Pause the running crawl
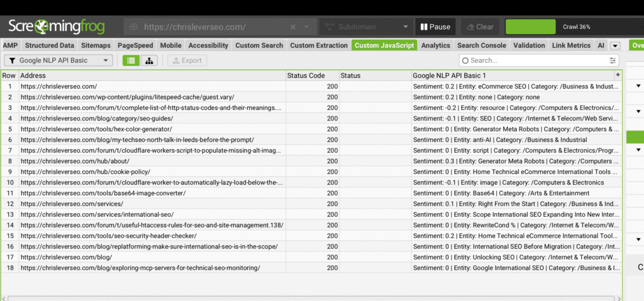The image size is (644, 301). [435, 27]
